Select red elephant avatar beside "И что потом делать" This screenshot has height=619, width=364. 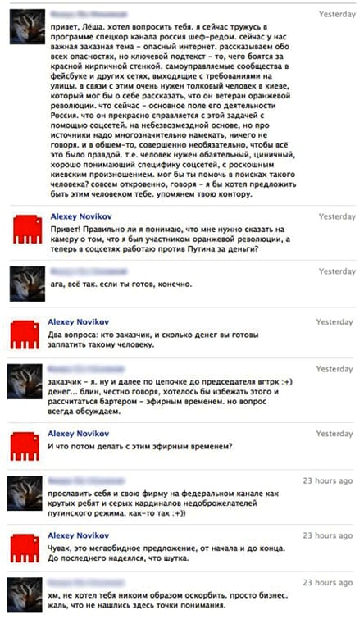click(25, 446)
